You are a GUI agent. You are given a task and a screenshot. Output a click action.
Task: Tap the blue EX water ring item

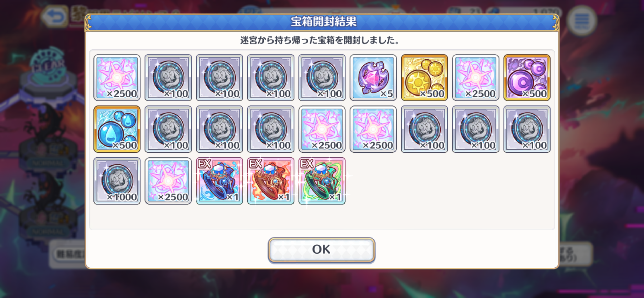click(x=219, y=181)
